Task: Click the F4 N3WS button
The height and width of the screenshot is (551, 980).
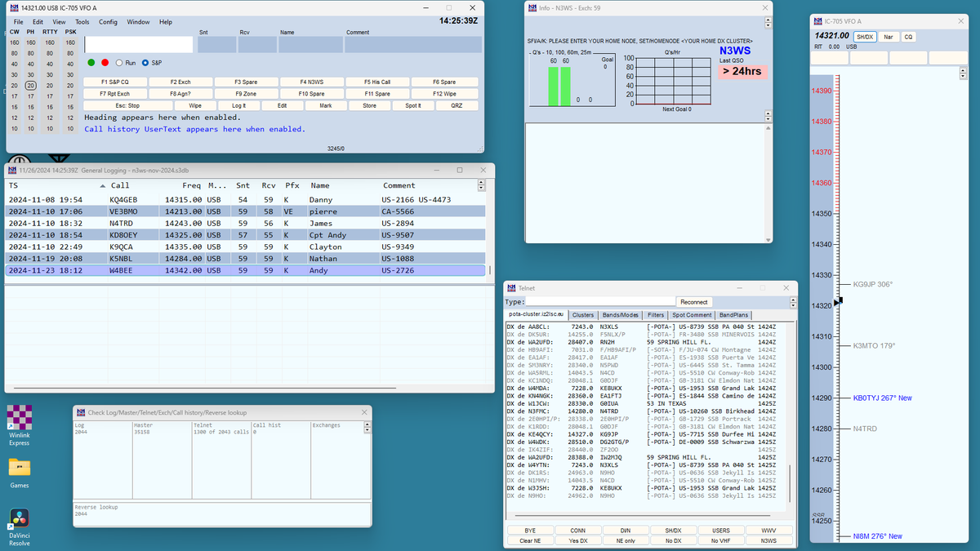Action: [311, 82]
